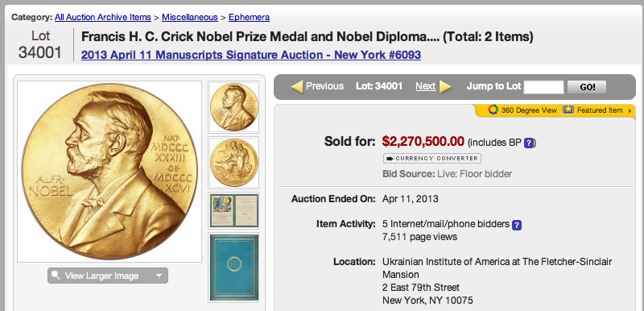
Task: Open the Currency Converter button
Action: (x=432, y=158)
